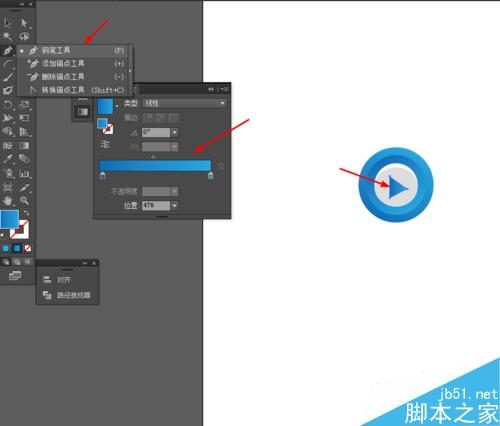This screenshot has width=500, height=426.
Task: Apply solid Color mode button
Action: [6, 248]
